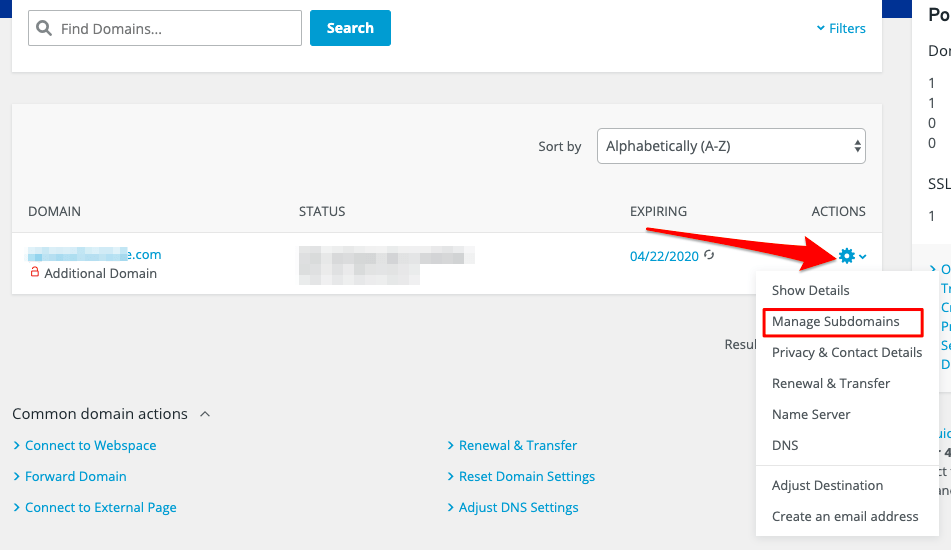
Task: Choose DNS in the actions menu
Action: coord(785,446)
